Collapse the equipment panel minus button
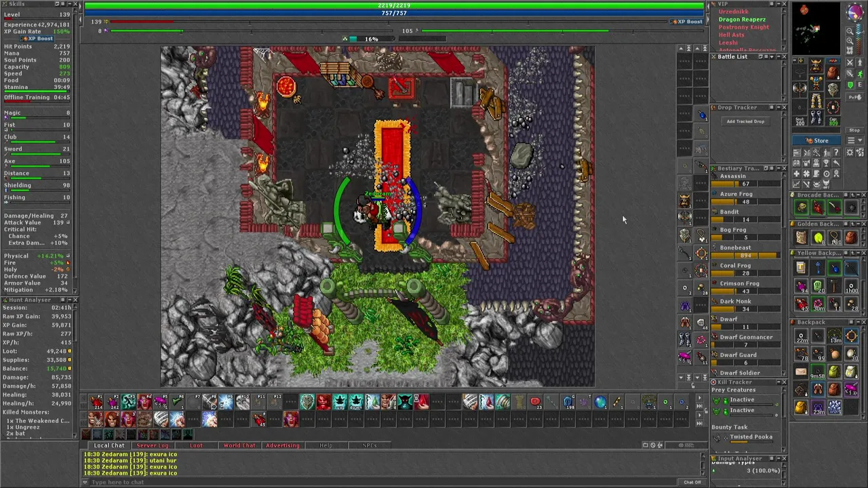This screenshot has width=868, height=488. 794,60
